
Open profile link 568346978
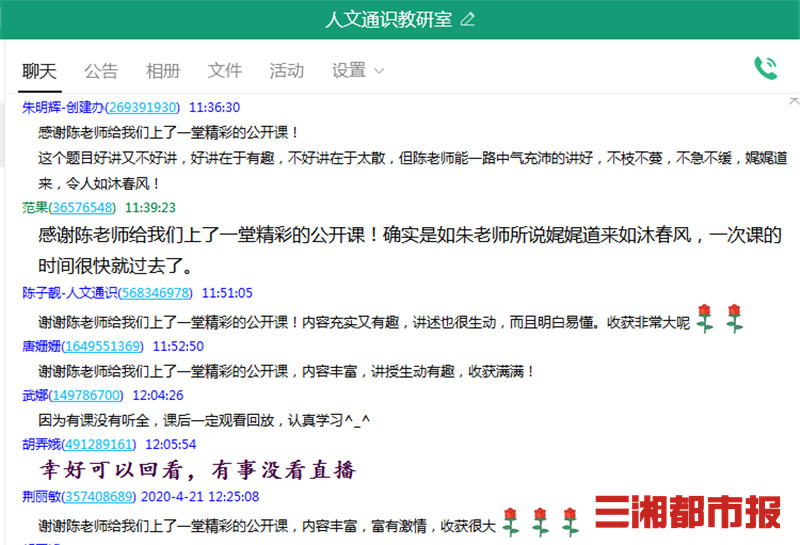click(x=155, y=293)
